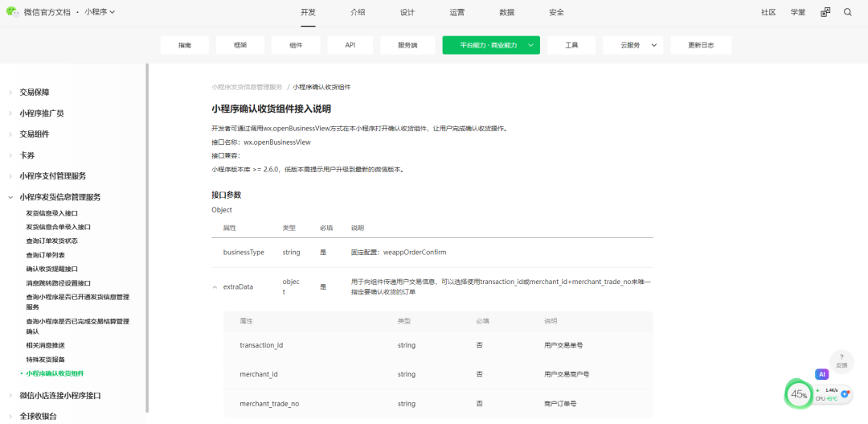
Task: Open the AI assistant badge
Action: 821,374
